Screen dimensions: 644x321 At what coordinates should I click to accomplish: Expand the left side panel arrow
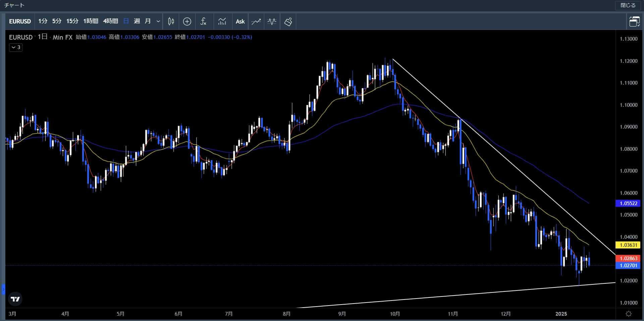point(3,289)
